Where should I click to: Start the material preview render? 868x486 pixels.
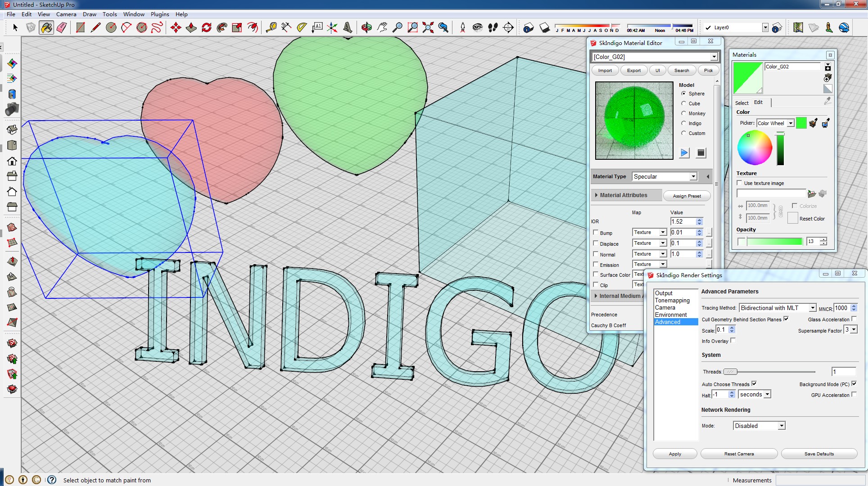click(684, 153)
